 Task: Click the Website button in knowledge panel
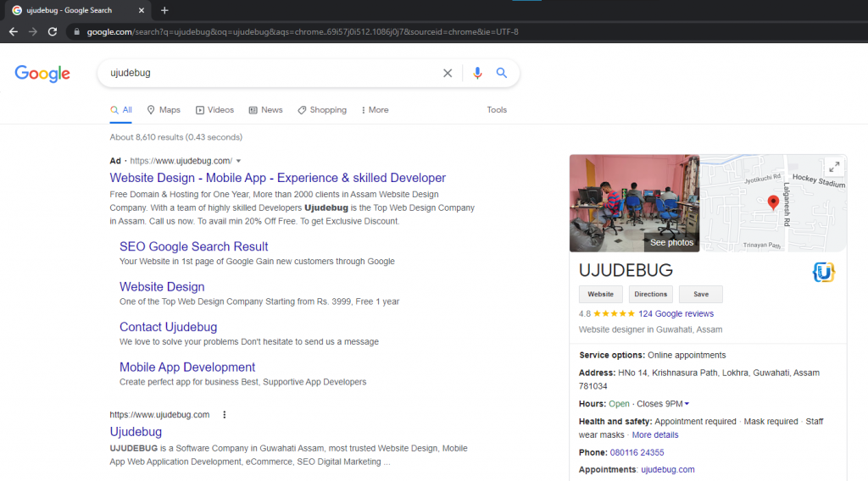(x=601, y=294)
